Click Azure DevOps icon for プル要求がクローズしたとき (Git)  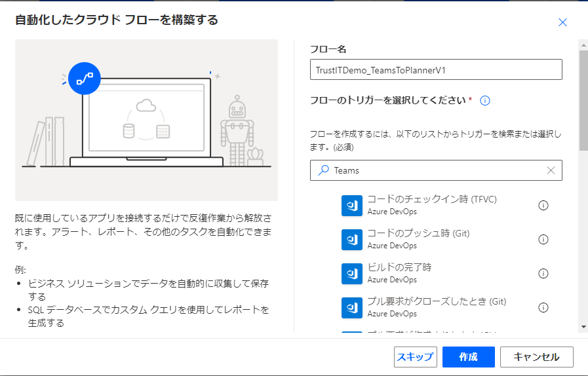click(352, 308)
